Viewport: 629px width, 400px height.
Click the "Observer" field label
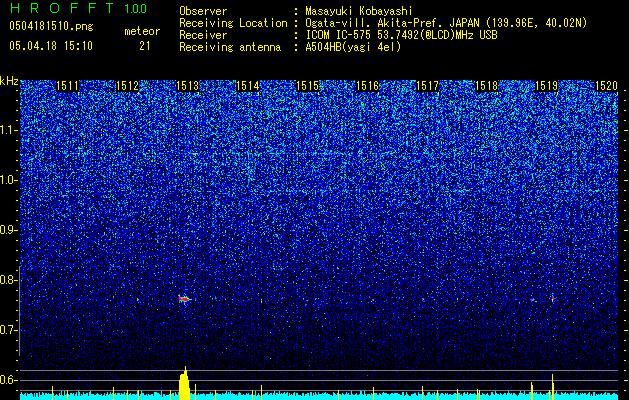[x=203, y=11]
